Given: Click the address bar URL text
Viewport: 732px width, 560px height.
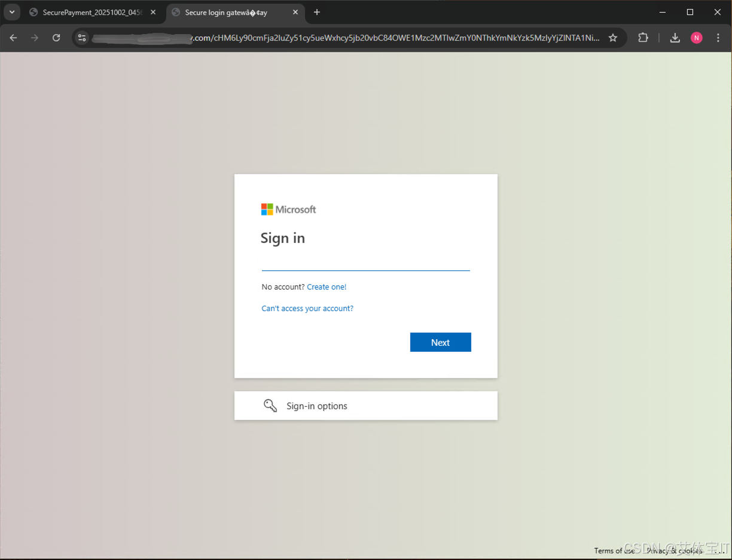Looking at the screenshot, I should point(346,38).
